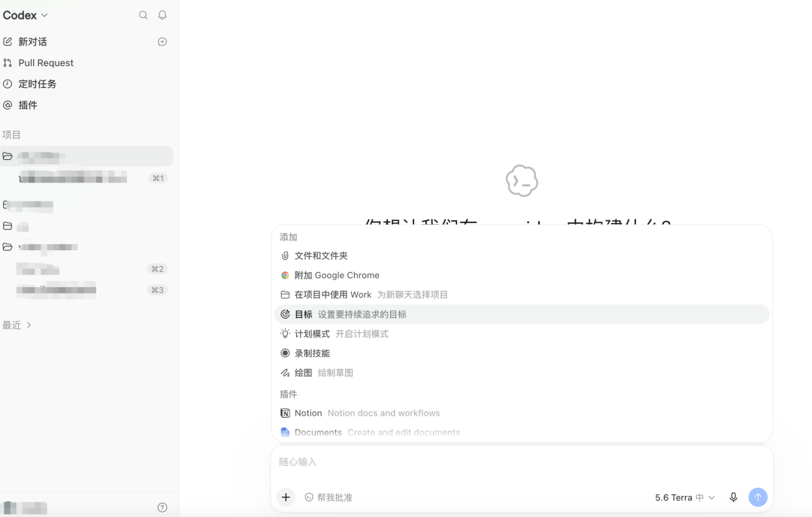
Task: Click the record circle icon for 录制技能
Action: 285,353
